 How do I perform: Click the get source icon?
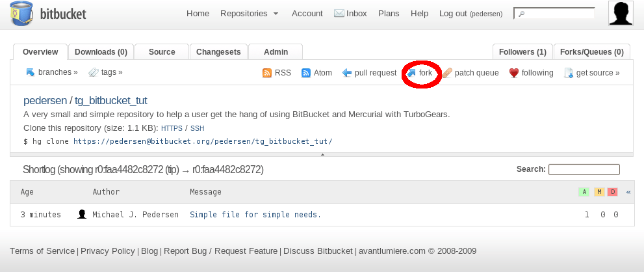point(569,73)
